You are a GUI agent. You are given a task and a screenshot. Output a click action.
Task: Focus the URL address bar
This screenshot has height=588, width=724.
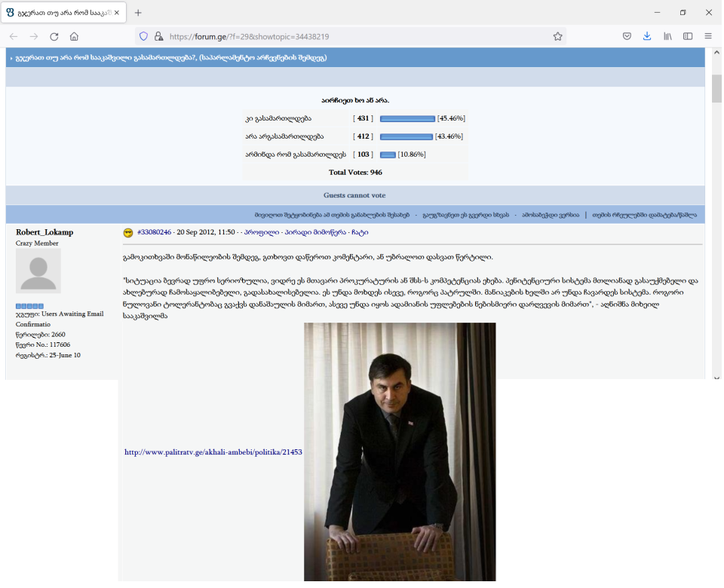[351, 36]
